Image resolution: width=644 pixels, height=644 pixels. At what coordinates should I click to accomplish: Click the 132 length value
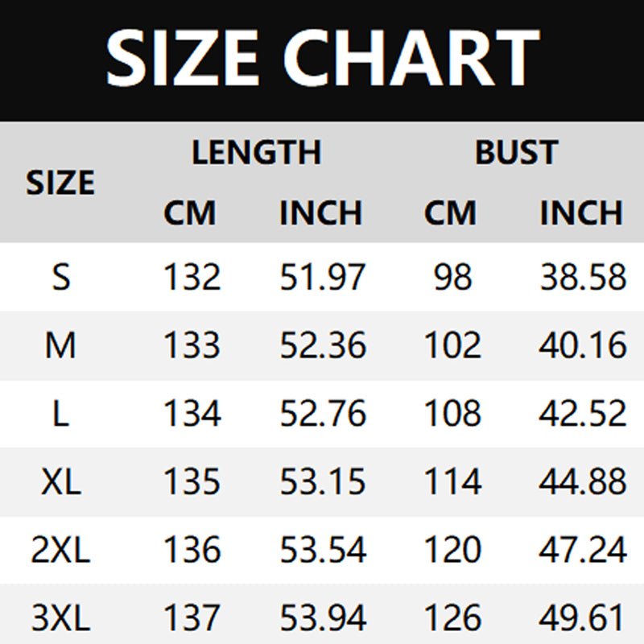(x=192, y=278)
